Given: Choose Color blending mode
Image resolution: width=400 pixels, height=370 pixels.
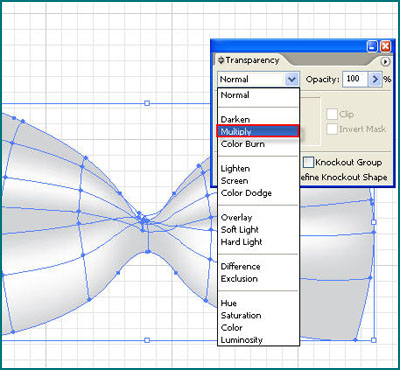Looking at the screenshot, I should pos(258,328).
